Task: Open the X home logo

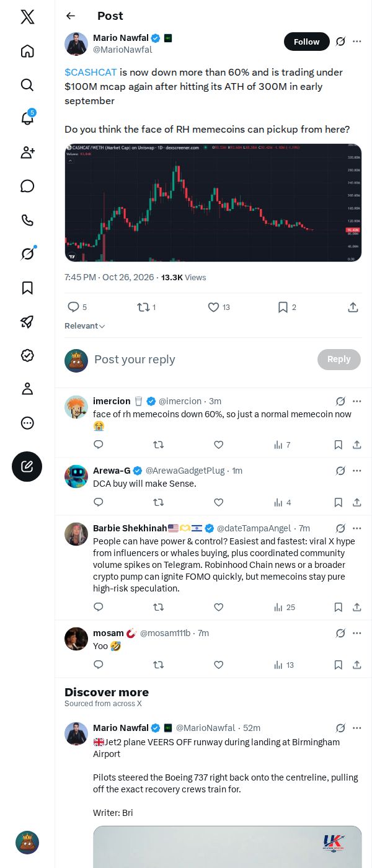Action: click(27, 17)
